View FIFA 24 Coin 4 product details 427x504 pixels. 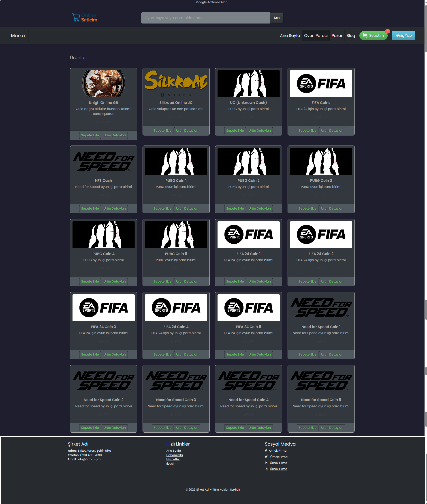pos(187,355)
